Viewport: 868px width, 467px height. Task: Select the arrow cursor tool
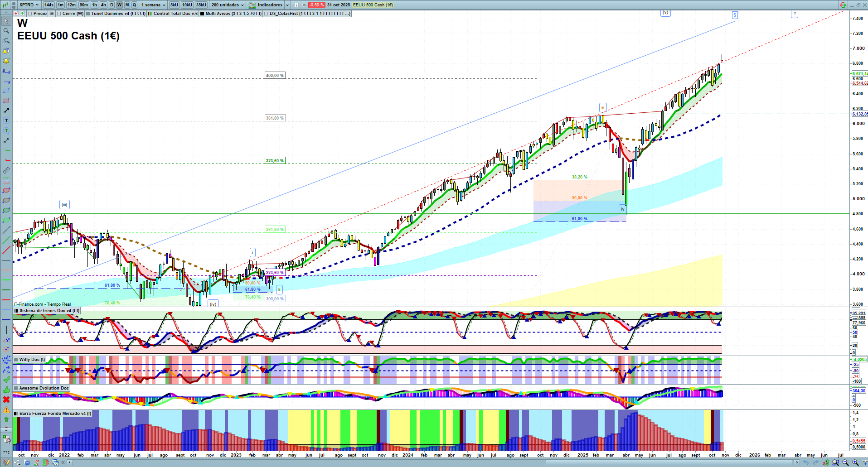pos(6,21)
